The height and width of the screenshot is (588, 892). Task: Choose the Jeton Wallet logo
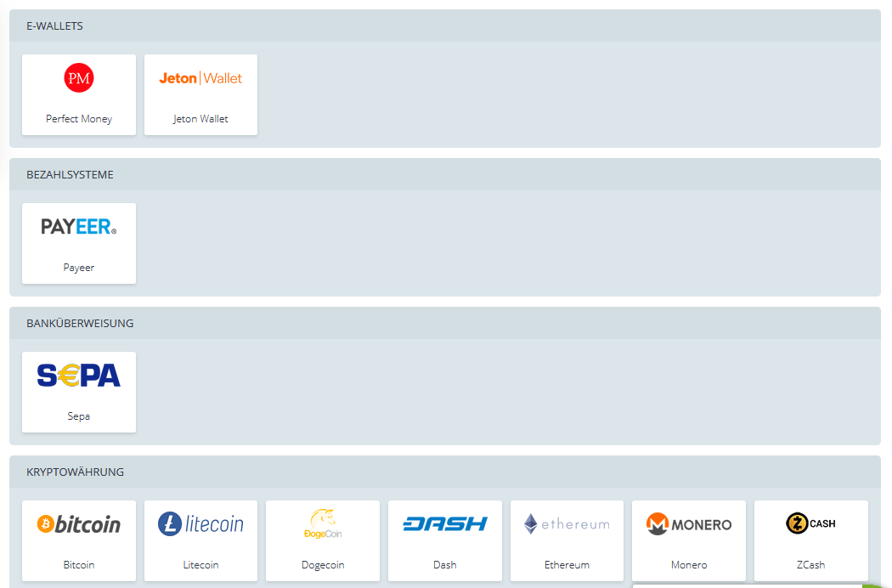pos(200,78)
